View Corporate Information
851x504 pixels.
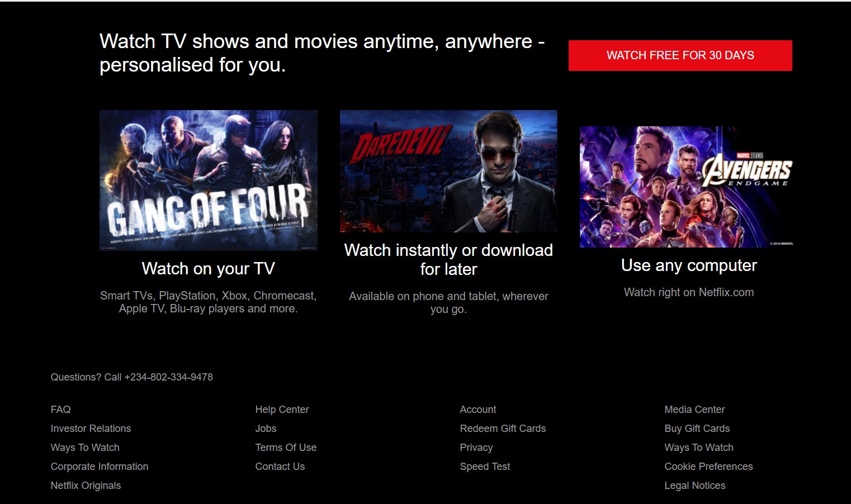[99, 467]
